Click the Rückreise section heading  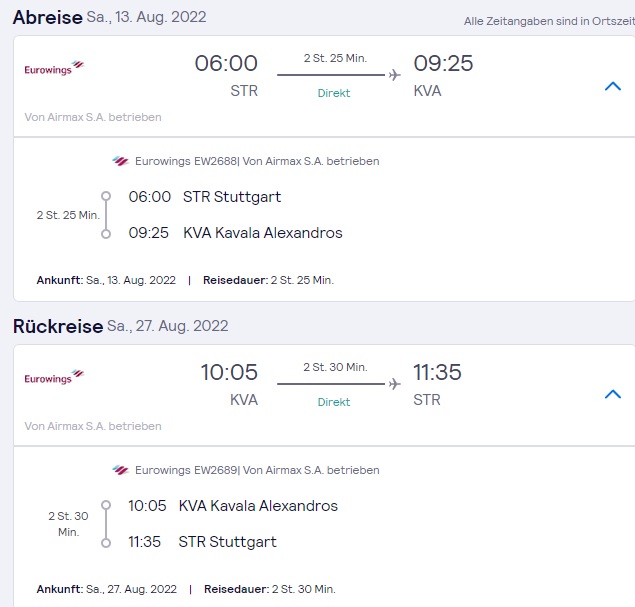pos(58,326)
